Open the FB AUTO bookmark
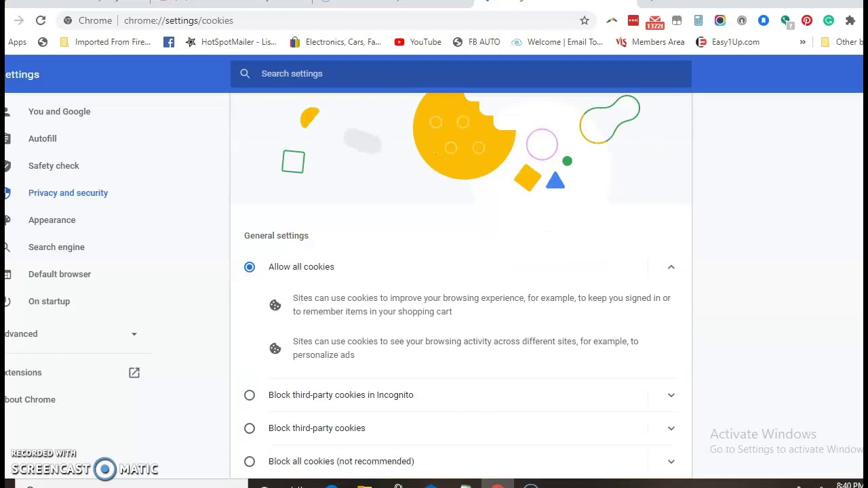Screen dimensions: 868x488 (476, 42)
